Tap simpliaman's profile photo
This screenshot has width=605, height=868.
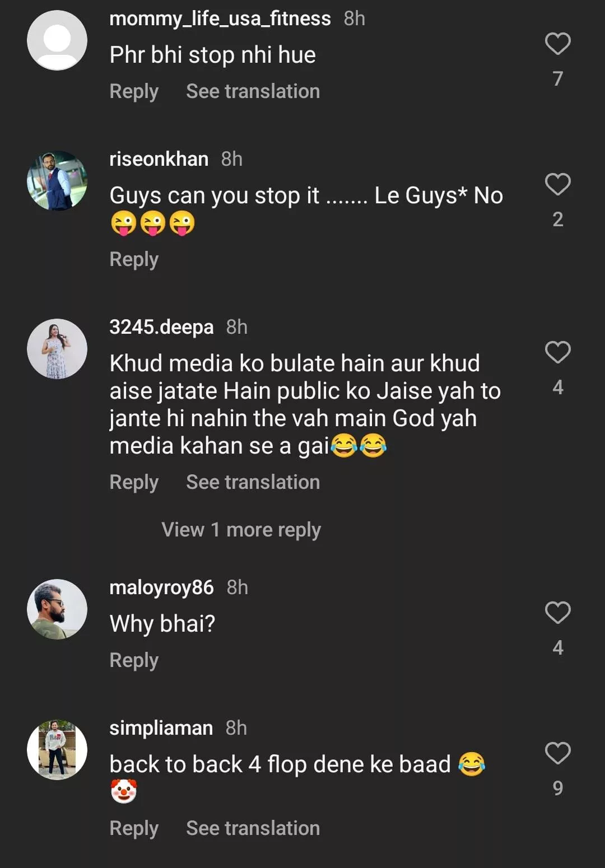[57, 750]
